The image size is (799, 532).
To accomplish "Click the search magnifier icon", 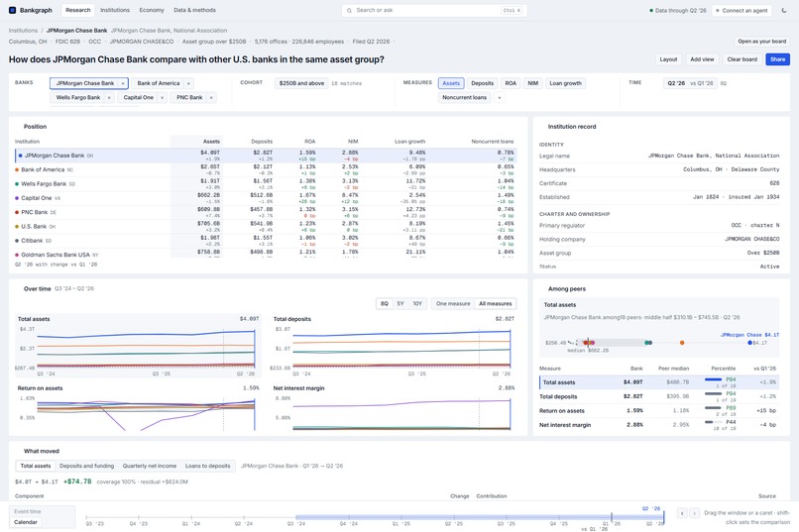I will tap(349, 10).
